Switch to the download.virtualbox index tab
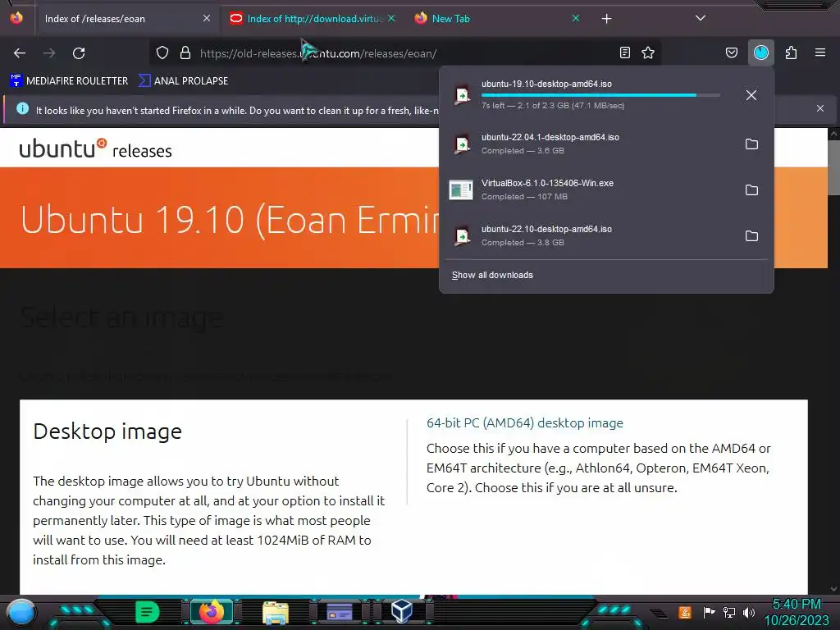The height and width of the screenshot is (630, 840). point(313,19)
